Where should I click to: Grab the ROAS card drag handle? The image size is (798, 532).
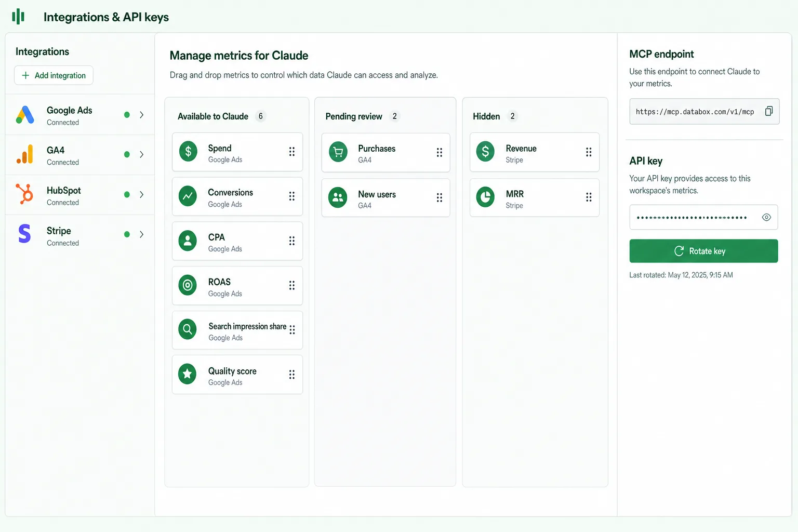tap(292, 285)
